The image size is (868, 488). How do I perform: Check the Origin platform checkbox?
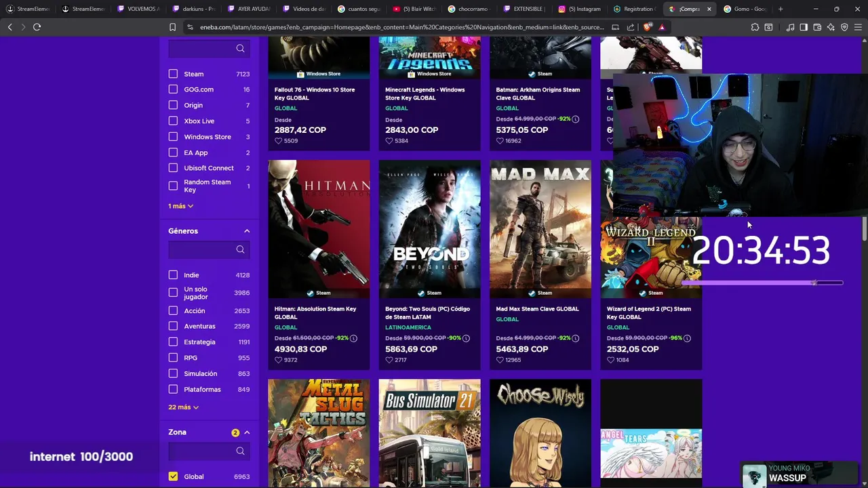coord(173,105)
